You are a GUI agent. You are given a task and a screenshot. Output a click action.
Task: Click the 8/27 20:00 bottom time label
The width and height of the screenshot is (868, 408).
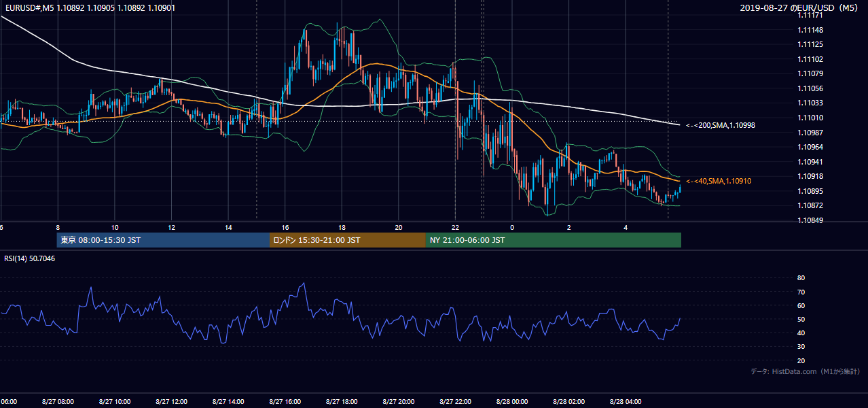[x=399, y=401]
